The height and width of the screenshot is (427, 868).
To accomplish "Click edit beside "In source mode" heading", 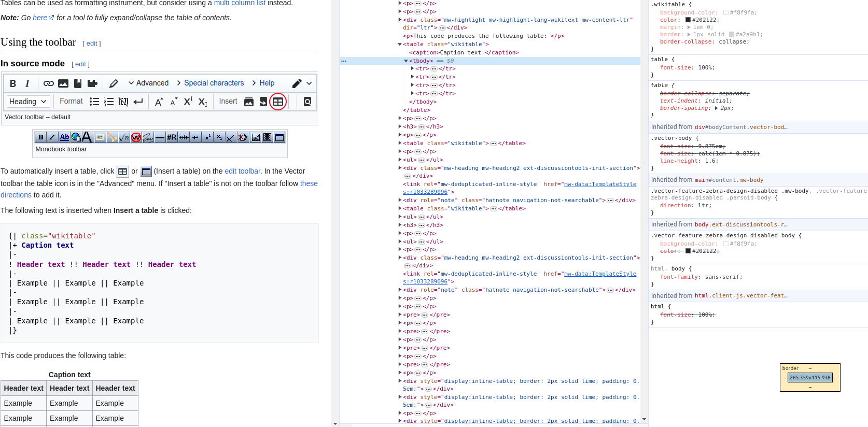I will (80, 64).
